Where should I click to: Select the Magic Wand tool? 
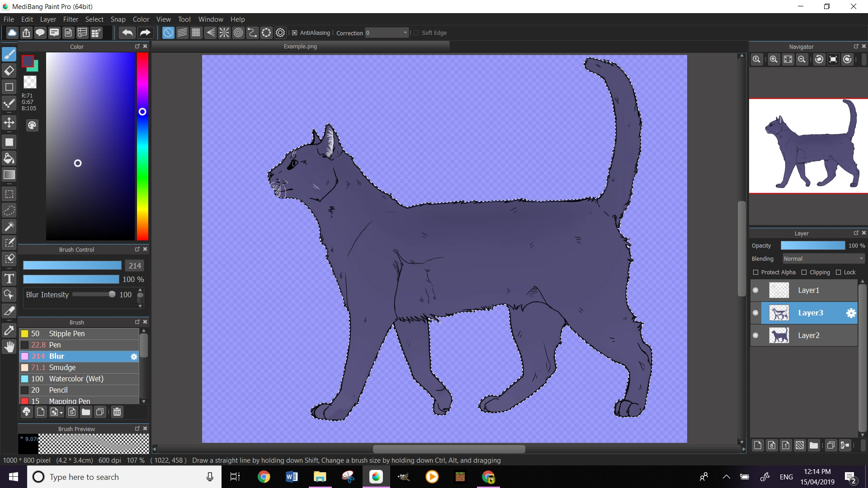click(9, 226)
